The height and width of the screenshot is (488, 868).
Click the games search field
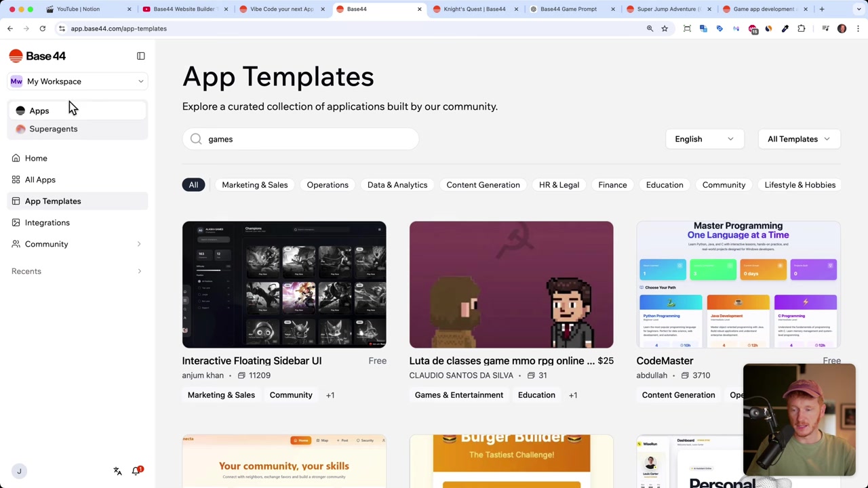click(x=300, y=139)
